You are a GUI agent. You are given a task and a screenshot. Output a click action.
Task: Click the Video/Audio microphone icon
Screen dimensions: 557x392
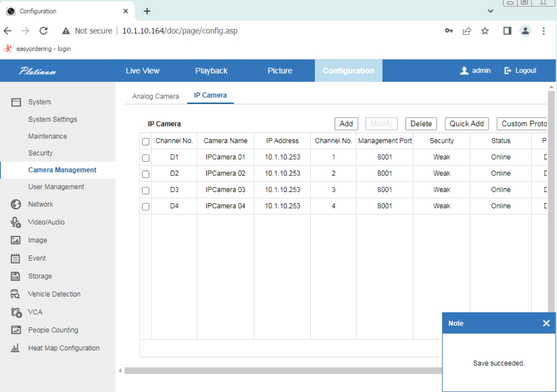tap(16, 222)
